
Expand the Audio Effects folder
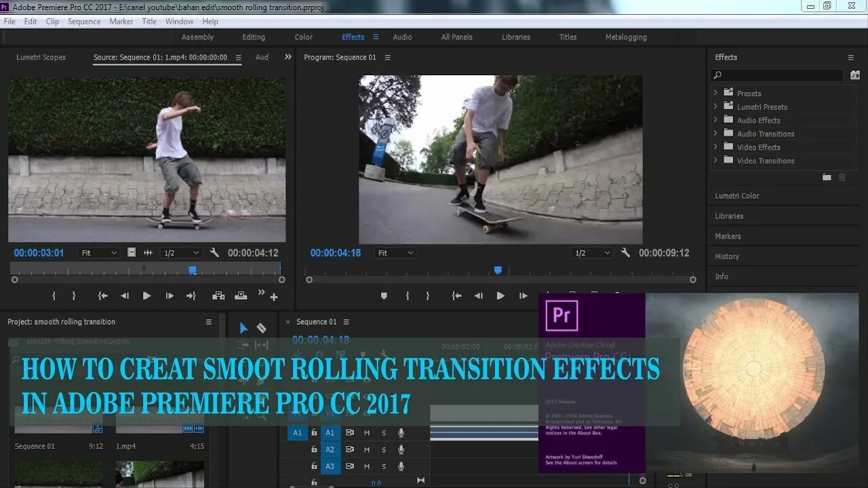(715, 120)
